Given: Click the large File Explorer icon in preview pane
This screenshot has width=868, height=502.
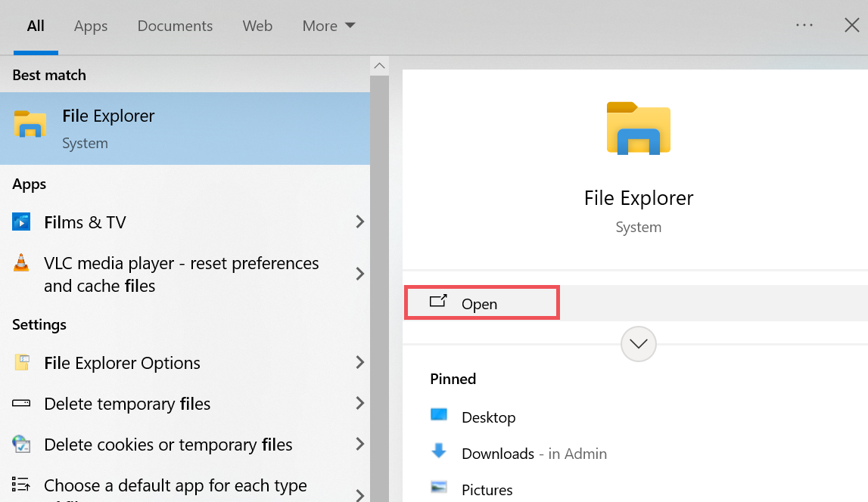Looking at the screenshot, I should [x=638, y=129].
